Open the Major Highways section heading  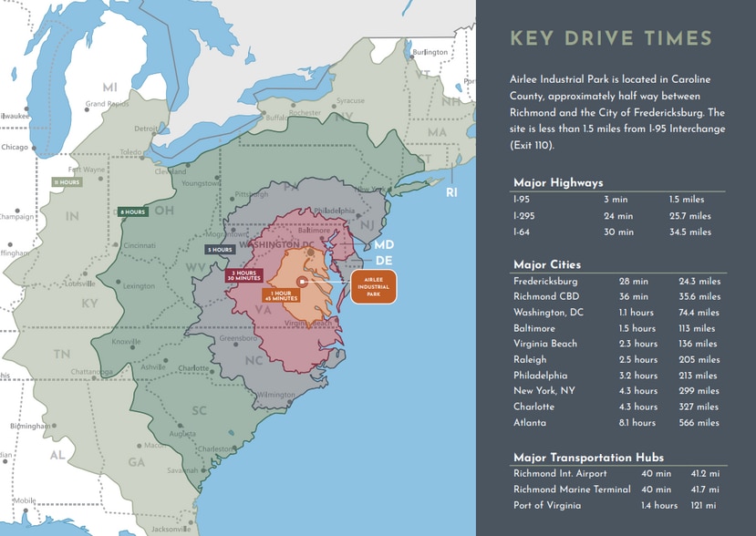(558, 182)
